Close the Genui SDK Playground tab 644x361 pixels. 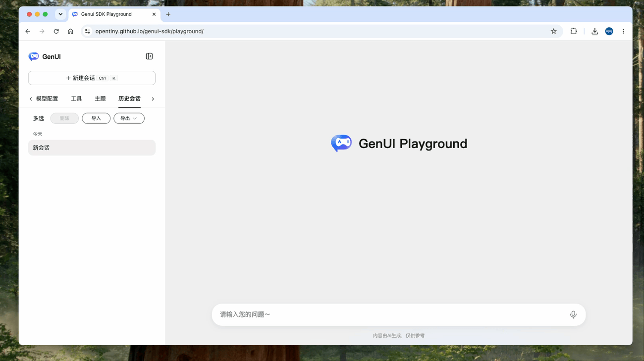pos(154,14)
